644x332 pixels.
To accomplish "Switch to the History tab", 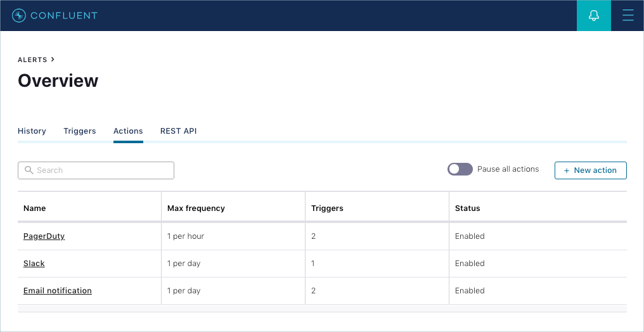I will (32, 131).
